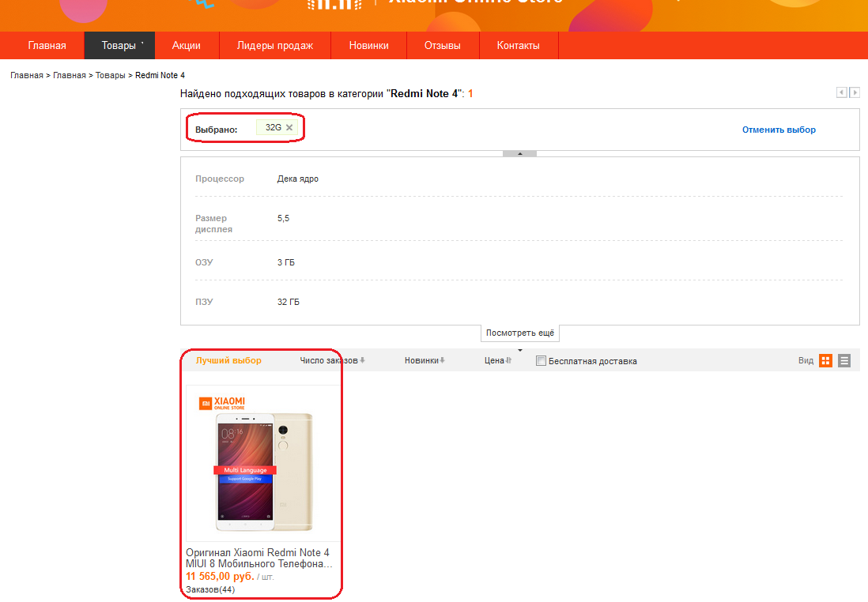This screenshot has height=602, width=868.
Task: Open the Лидеры продаж menu item
Action: pyautogui.click(x=275, y=45)
